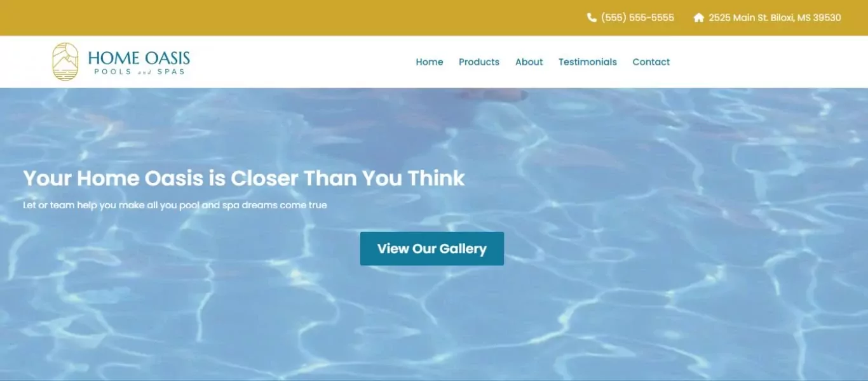Open the 2525 Main St. Biloxi address link
868x381 pixels.
coord(775,18)
